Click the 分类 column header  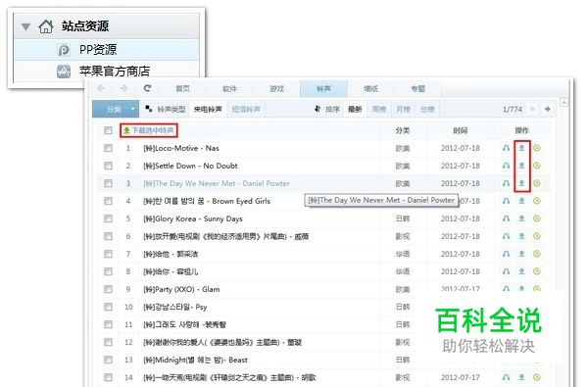pos(403,130)
